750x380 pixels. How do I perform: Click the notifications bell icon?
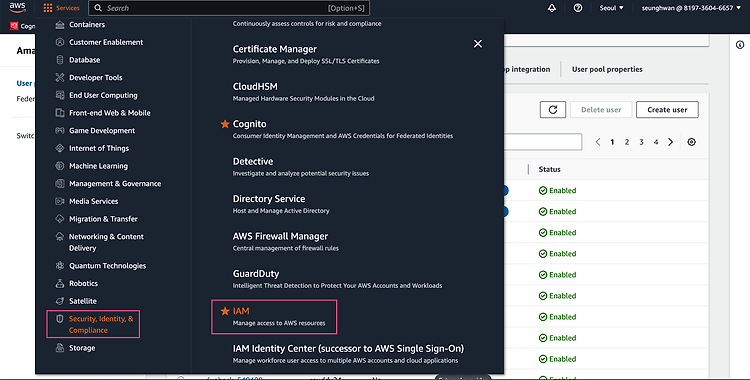point(552,8)
